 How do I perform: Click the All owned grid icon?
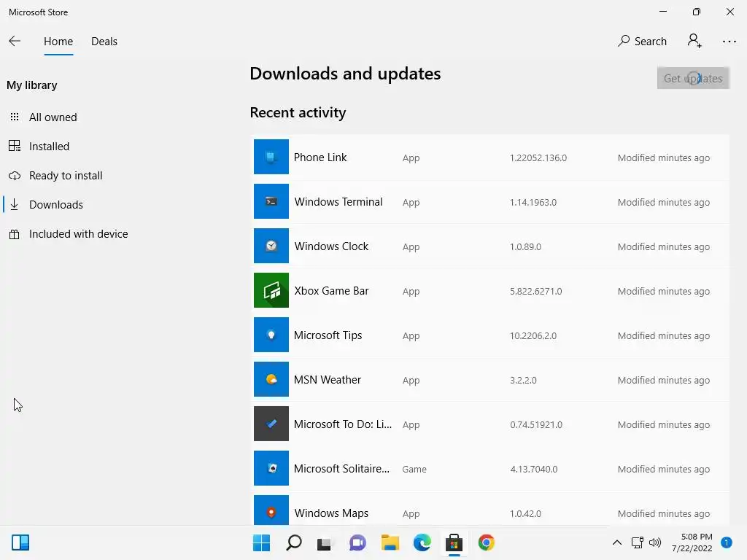(x=15, y=117)
